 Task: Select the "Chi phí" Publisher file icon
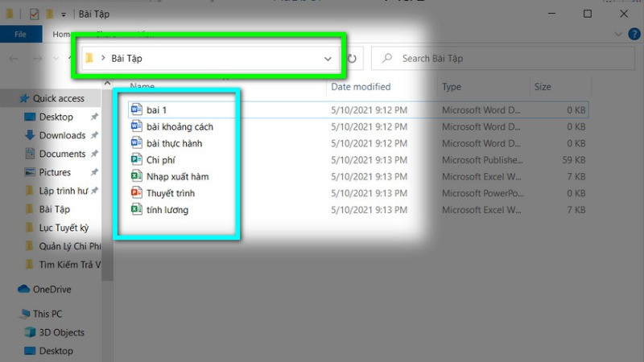pyautogui.click(x=136, y=160)
